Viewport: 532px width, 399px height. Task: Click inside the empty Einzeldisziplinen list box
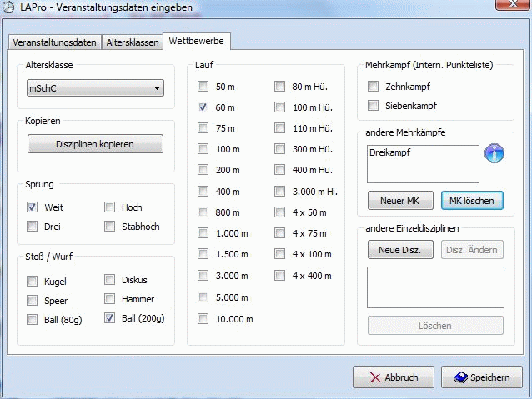pos(434,287)
